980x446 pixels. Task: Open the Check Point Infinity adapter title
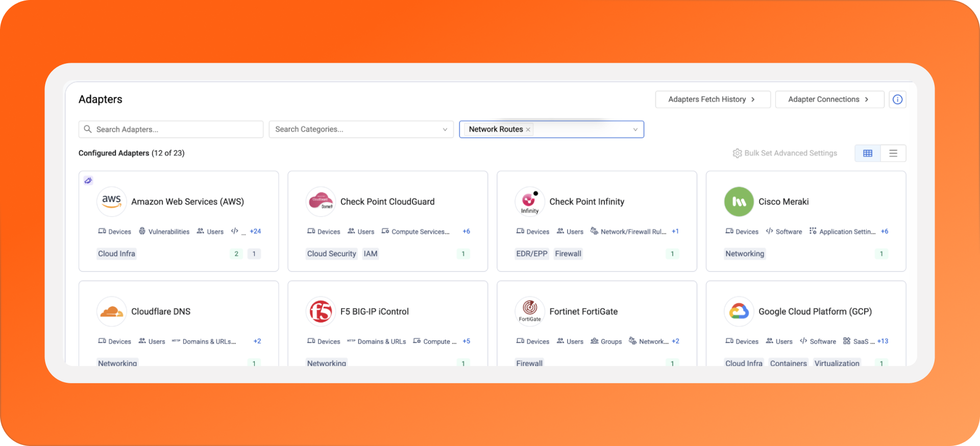point(587,202)
